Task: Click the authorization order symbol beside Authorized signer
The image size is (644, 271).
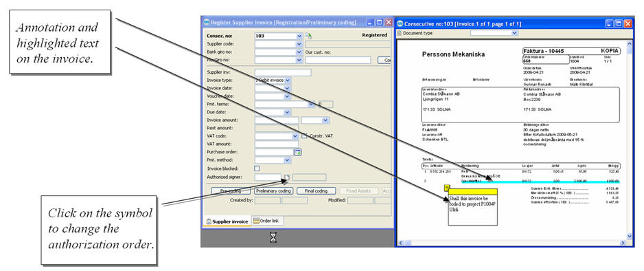Action: 288,177
